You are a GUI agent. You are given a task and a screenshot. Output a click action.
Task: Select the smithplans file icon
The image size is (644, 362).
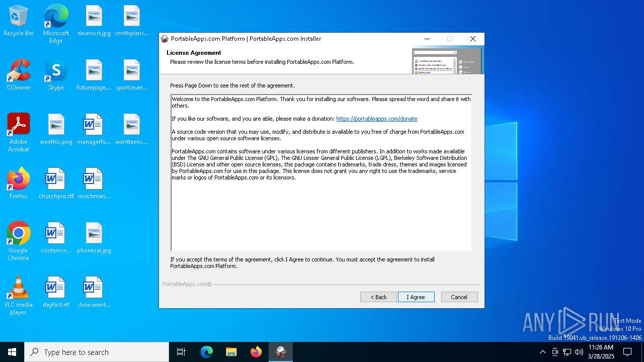132,21
